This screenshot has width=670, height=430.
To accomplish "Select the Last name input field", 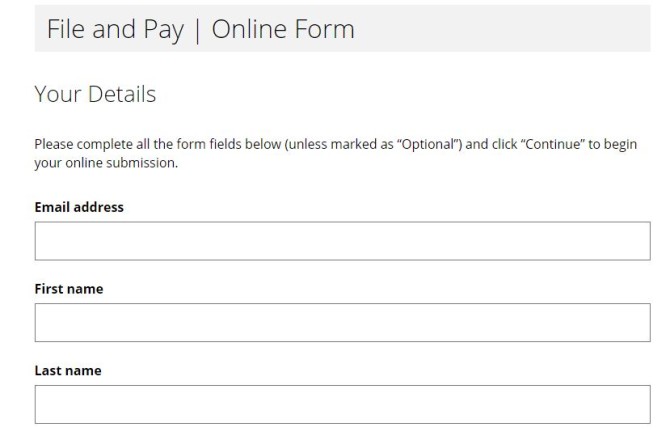I will tap(342, 405).
